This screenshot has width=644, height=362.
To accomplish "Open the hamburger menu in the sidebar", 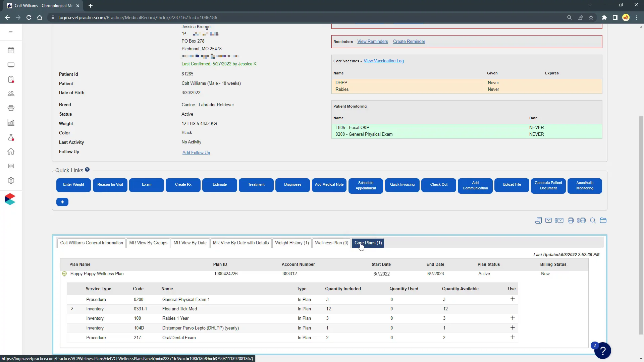I will [x=11, y=32].
